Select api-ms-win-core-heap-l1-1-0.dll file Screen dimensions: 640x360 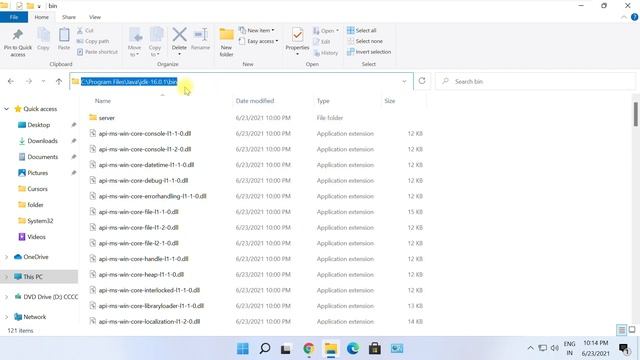tap(141, 275)
